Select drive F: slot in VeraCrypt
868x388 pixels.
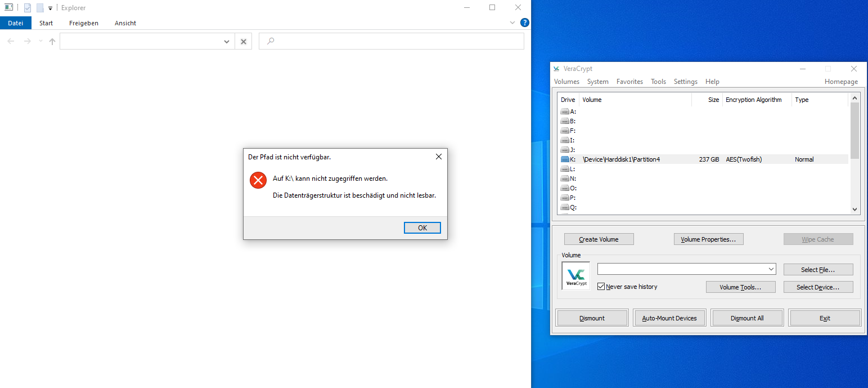tap(568, 131)
